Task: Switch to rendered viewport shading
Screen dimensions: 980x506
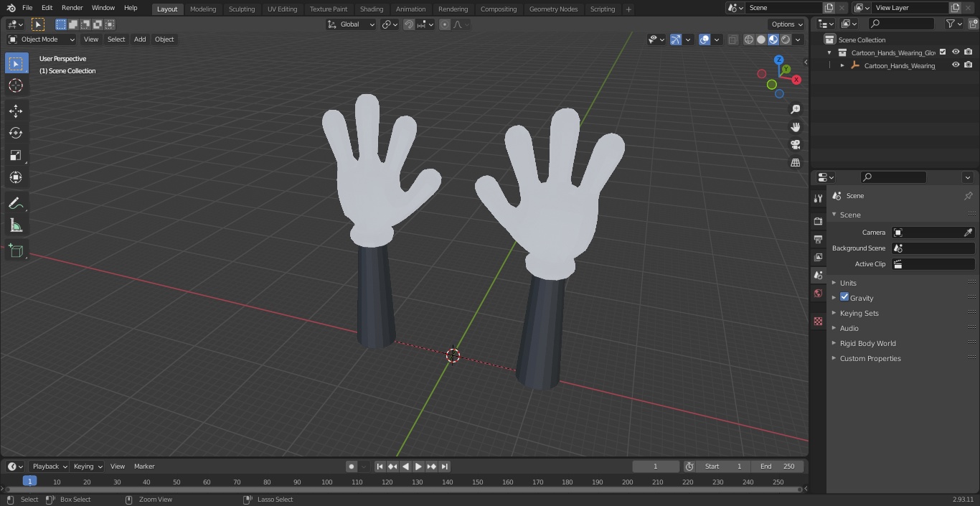Action: [x=786, y=39]
